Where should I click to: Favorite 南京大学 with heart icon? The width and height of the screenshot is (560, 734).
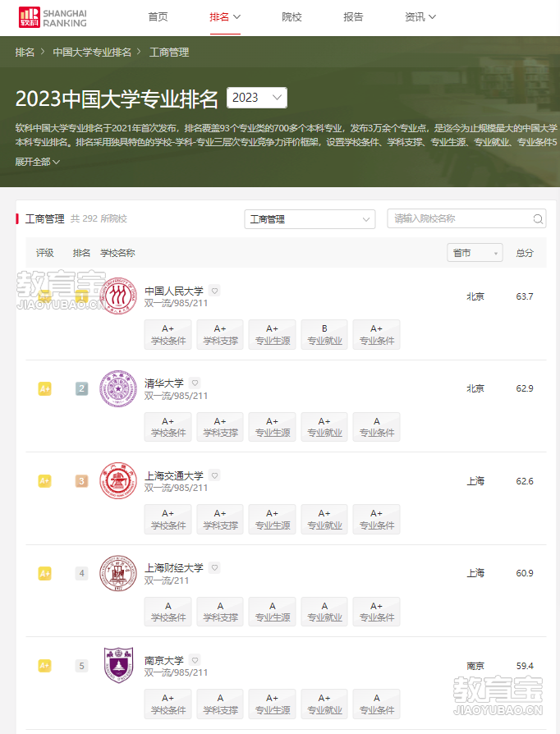195,660
